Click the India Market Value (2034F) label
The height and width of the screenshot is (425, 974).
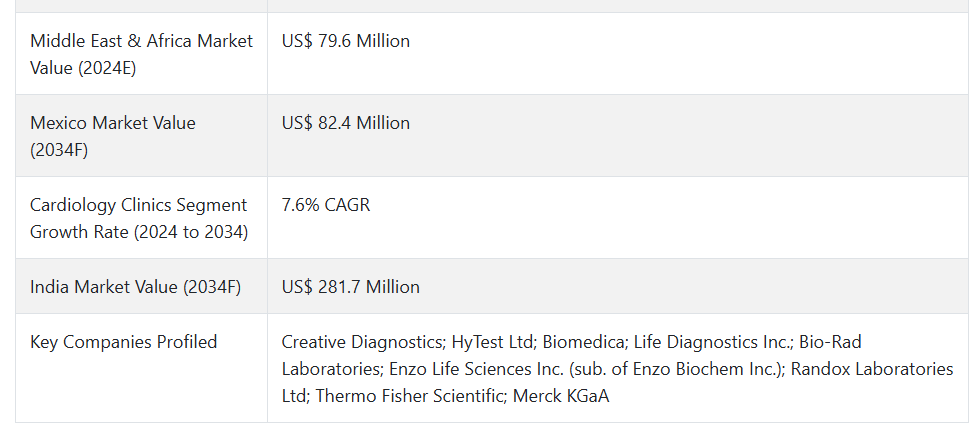click(x=135, y=287)
